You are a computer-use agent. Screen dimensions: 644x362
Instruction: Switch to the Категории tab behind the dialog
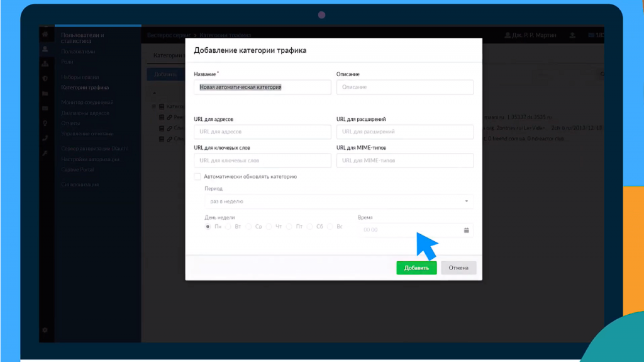click(x=167, y=55)
